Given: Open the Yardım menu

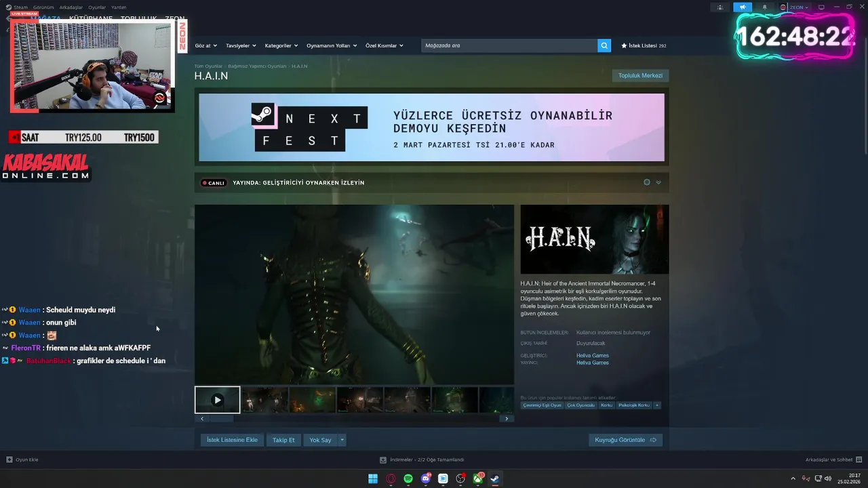Looking at the screenshot, I should (119, 7).
